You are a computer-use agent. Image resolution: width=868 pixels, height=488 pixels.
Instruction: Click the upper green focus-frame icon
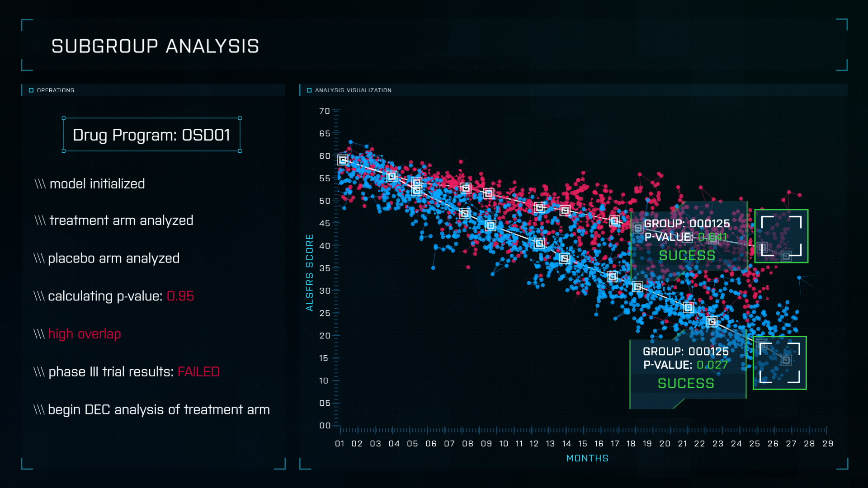[781, 236]
